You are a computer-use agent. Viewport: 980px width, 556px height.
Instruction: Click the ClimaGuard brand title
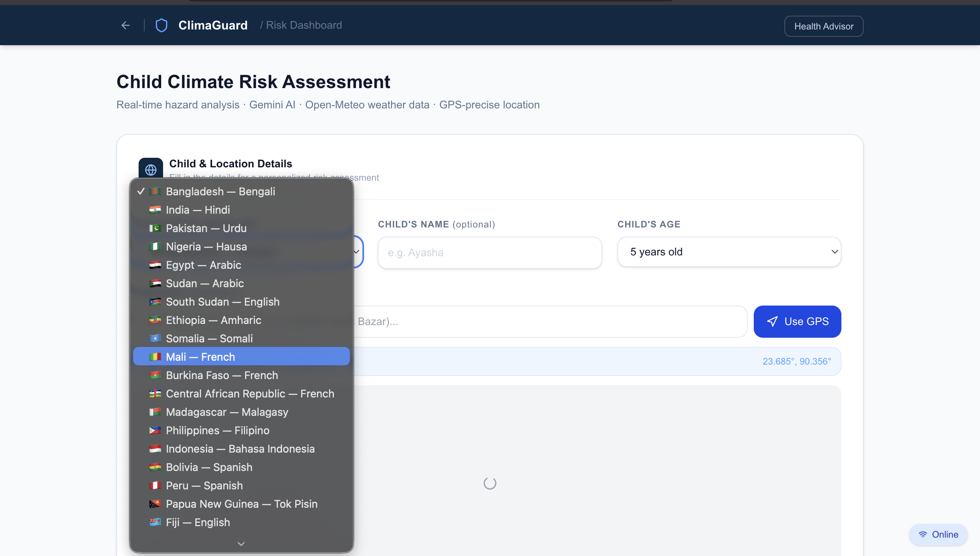tap(213, 25)
